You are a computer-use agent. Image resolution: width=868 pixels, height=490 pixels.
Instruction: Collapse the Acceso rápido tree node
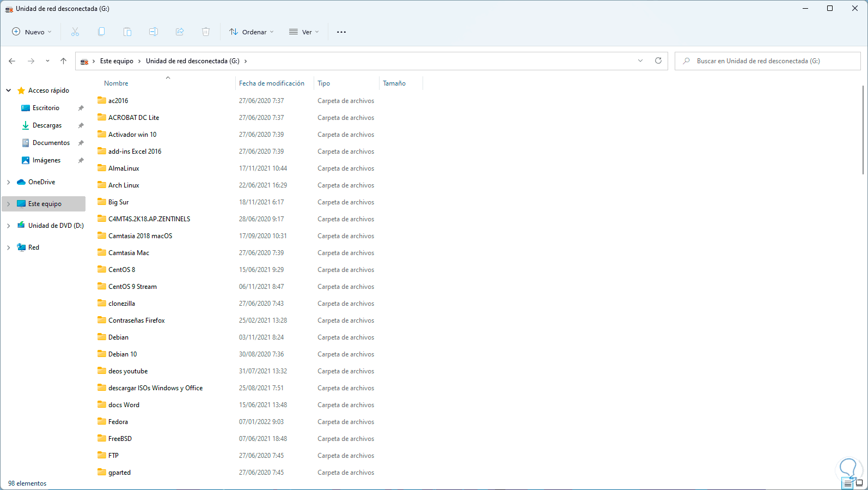click(x=9, y=90)
